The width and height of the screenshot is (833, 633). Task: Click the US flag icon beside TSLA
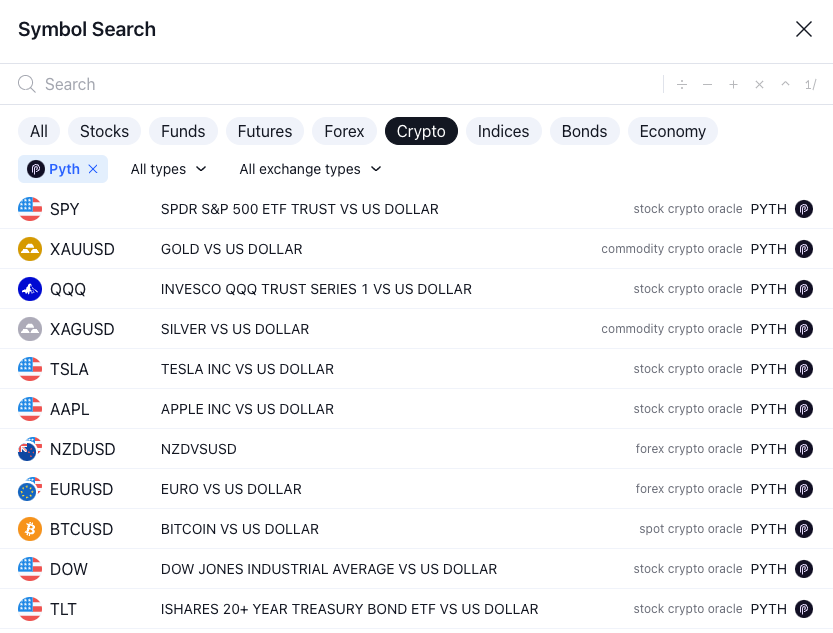pyautogui.click(x=30, y=369)
